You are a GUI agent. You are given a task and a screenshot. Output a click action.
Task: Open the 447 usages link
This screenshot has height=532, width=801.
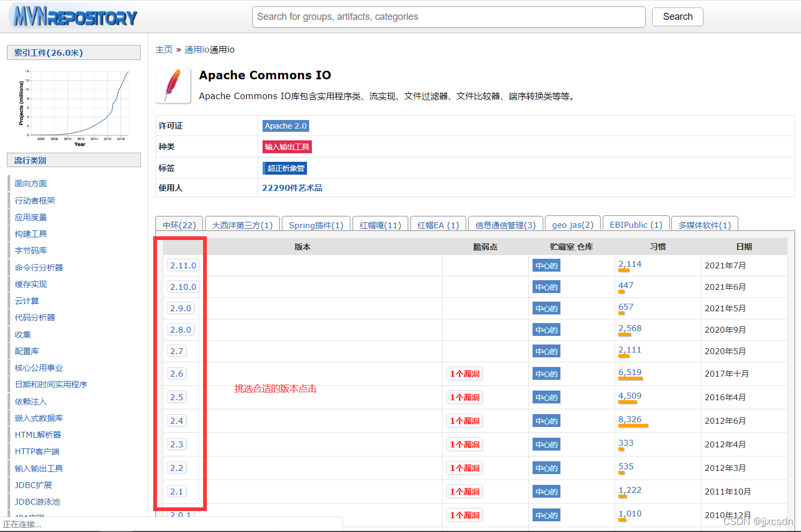point(626,286)
